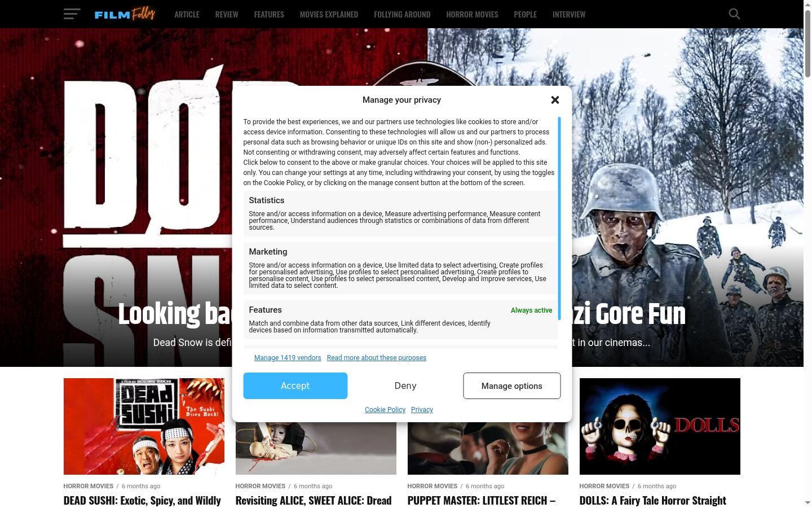Screen dimensions: 812x508
Task: Accept all cookies
Action: pyautogui.click(x=295, y=386)
